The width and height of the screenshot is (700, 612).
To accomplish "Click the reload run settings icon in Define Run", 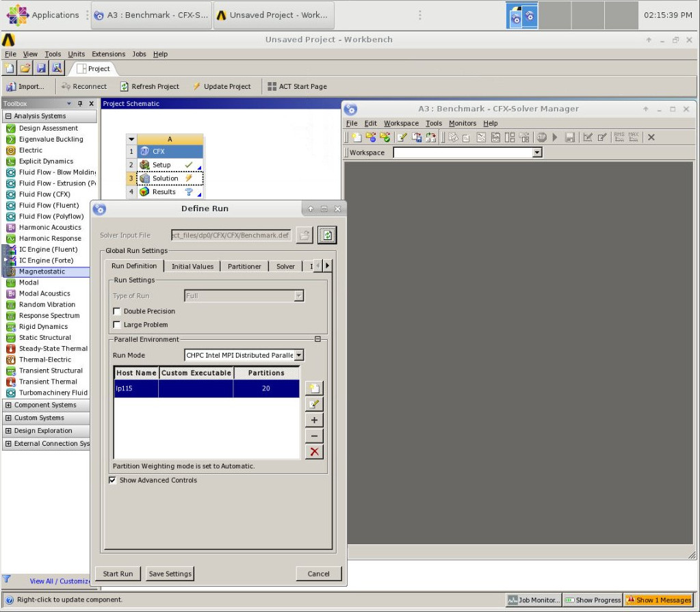I will pyautogui.click(x=327, y=235).
